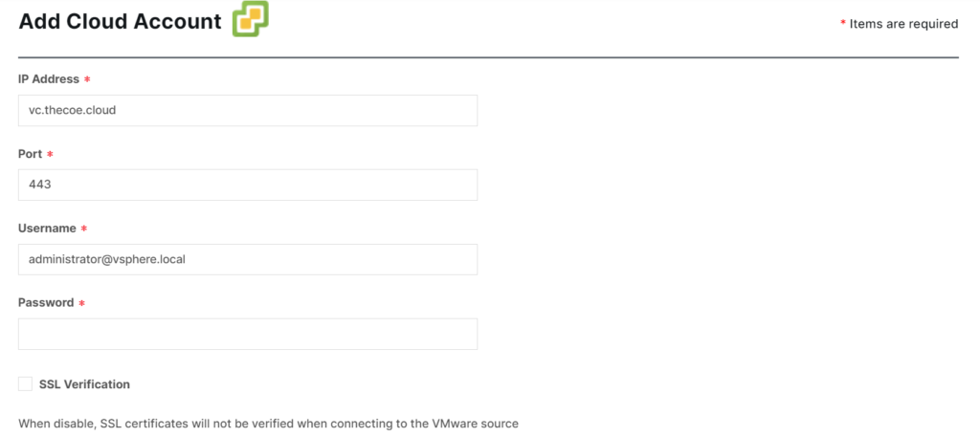Click the asterisk before Items are required
This screenshot has height=437, width=980.
point(843,23)
